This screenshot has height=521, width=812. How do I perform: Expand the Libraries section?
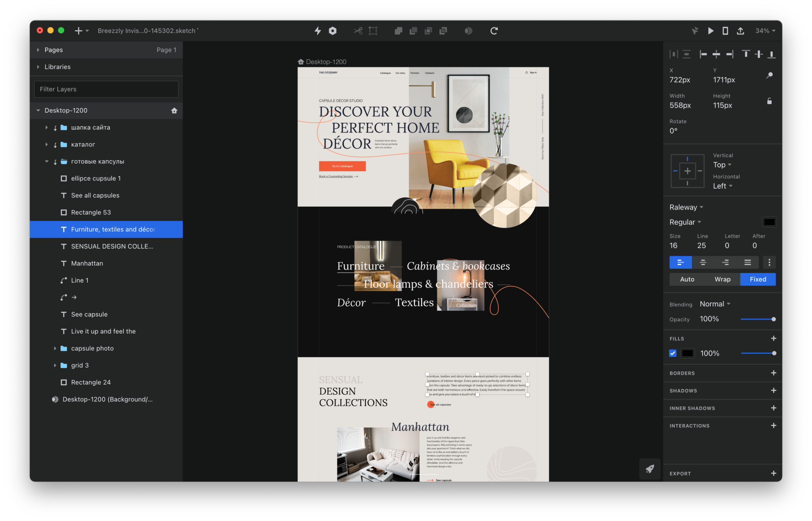point(38,67)
